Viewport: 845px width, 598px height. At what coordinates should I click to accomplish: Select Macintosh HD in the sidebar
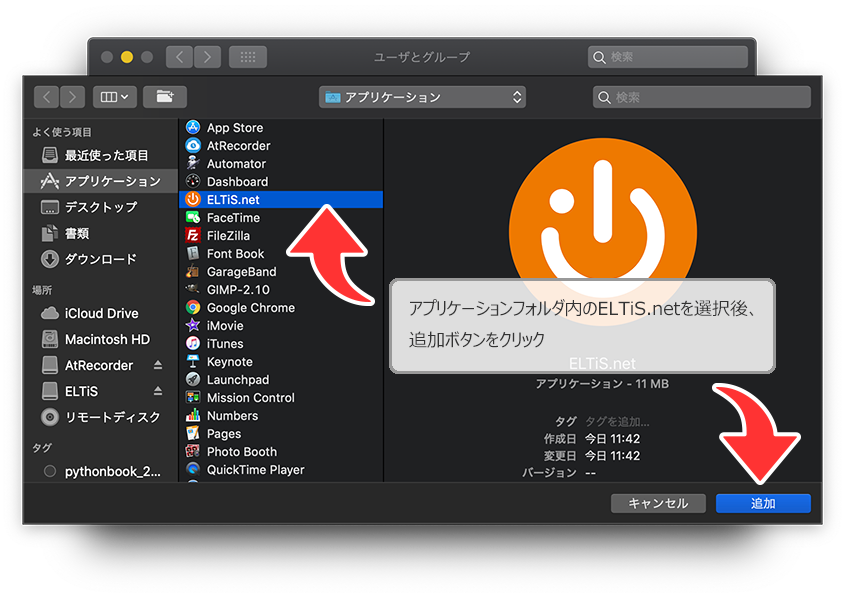coord(101,339)
